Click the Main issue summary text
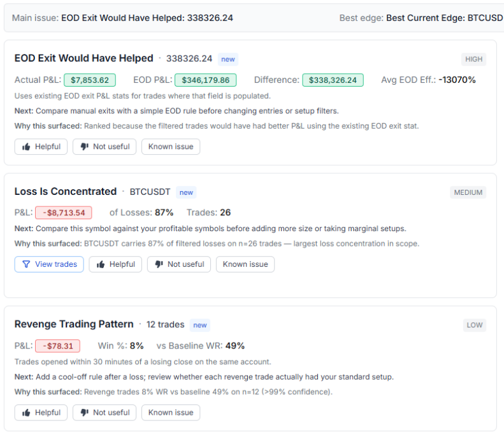This screenshot has width=504, height=435. point(122,18)
